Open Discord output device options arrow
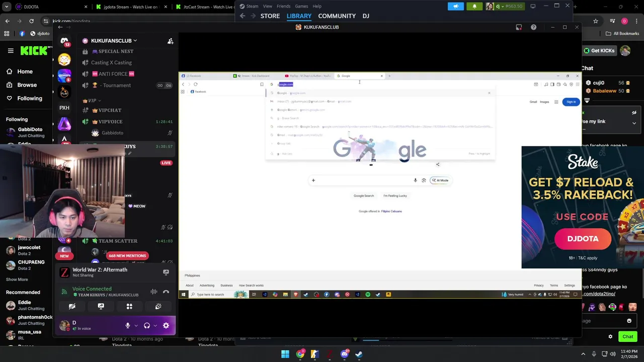 (x=155, y=326)
